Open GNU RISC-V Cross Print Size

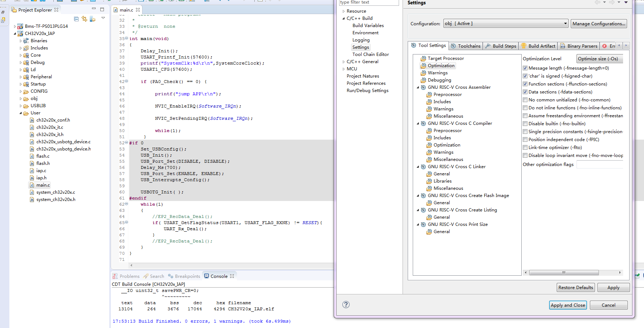(x=457, y=224)
